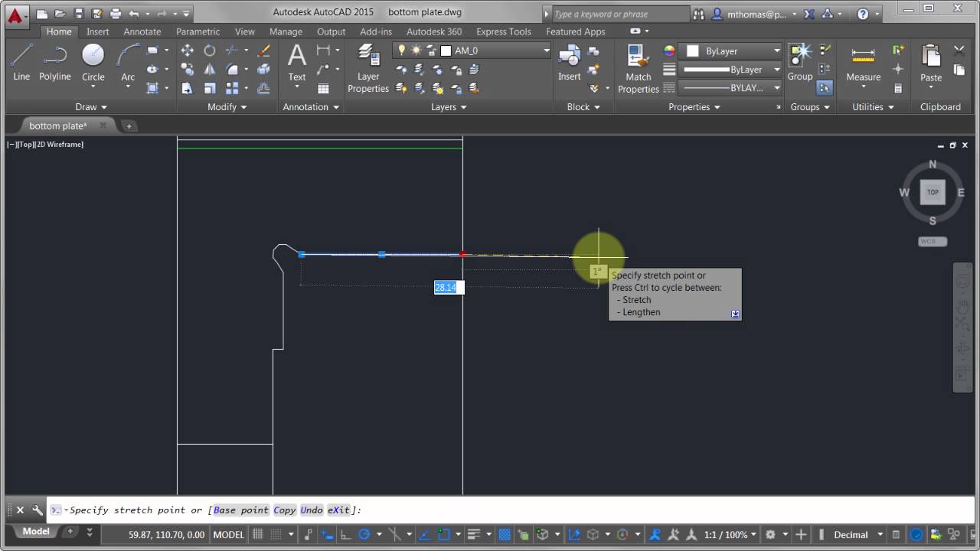The height and width of the screenshot is (551, 980).
Task: Switch to the Annotate tab
Action: tap(142, 31)
